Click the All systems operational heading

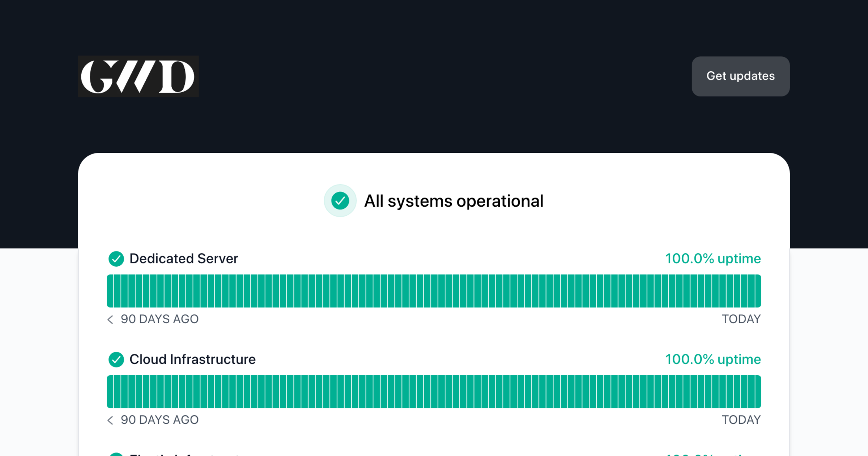tap(454, 201)
